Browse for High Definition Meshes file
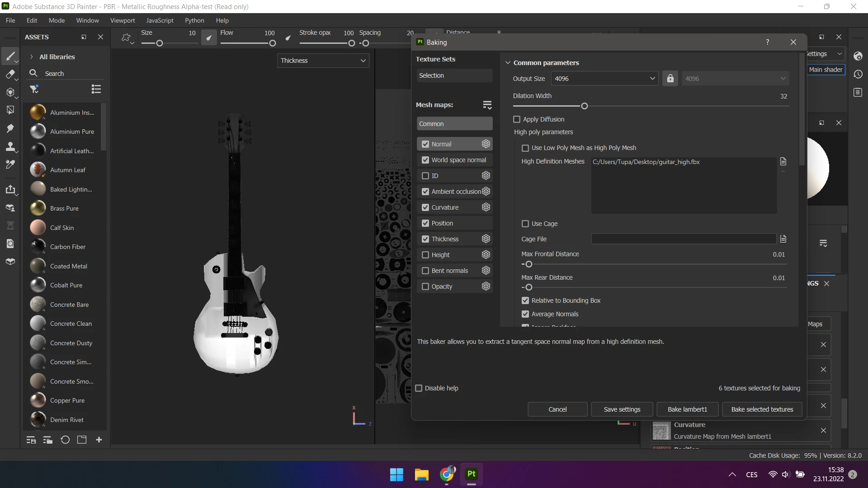This screenshot has height=488, width=868. point(783,161)
